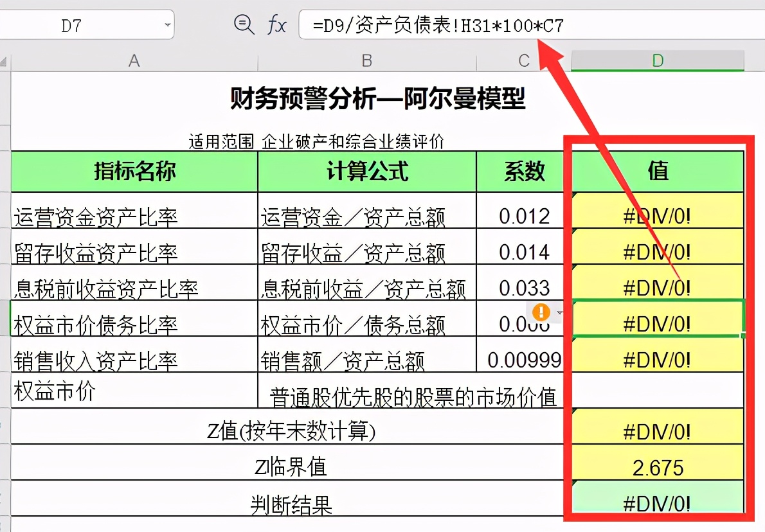This screenshot has height=532, width=765.
Task: Click the column A header
Action: (x=134, y=61)
